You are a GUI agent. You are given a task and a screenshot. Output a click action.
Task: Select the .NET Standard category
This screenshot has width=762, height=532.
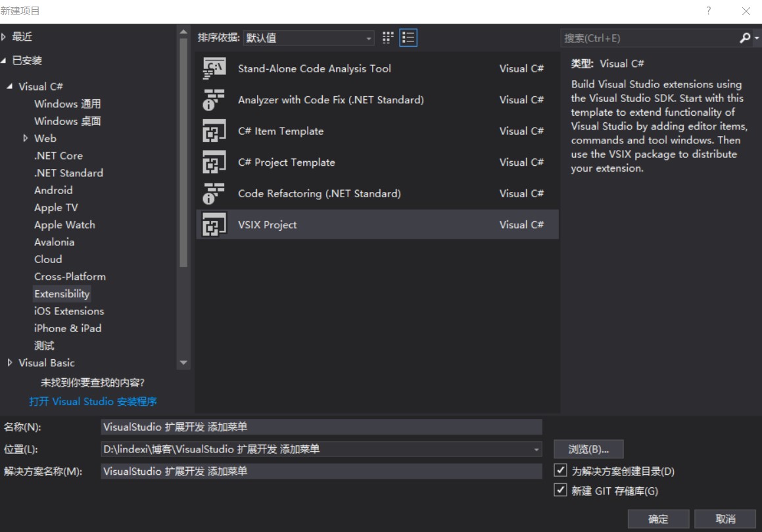click(x=68, y=173)
